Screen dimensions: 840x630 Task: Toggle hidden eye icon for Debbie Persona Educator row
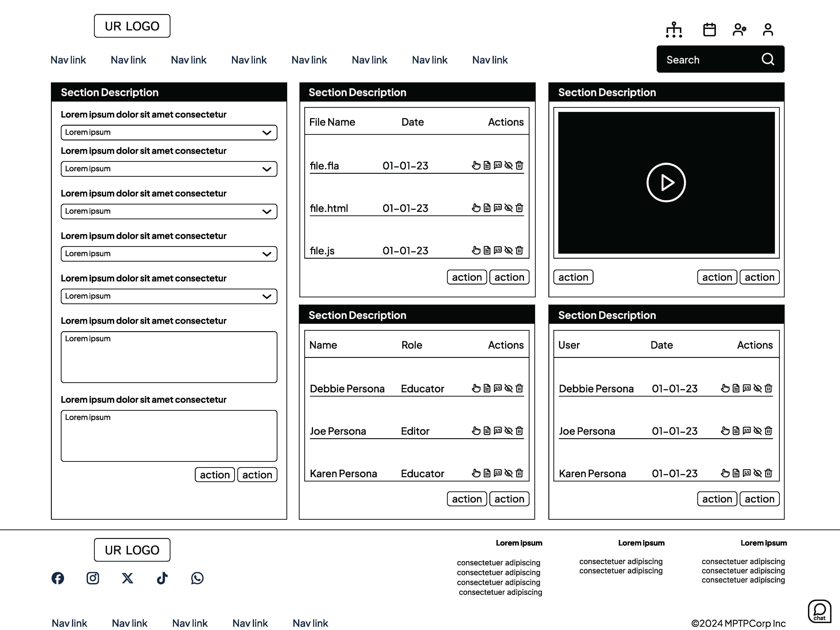pyautogui.click(x=509, y=388)
